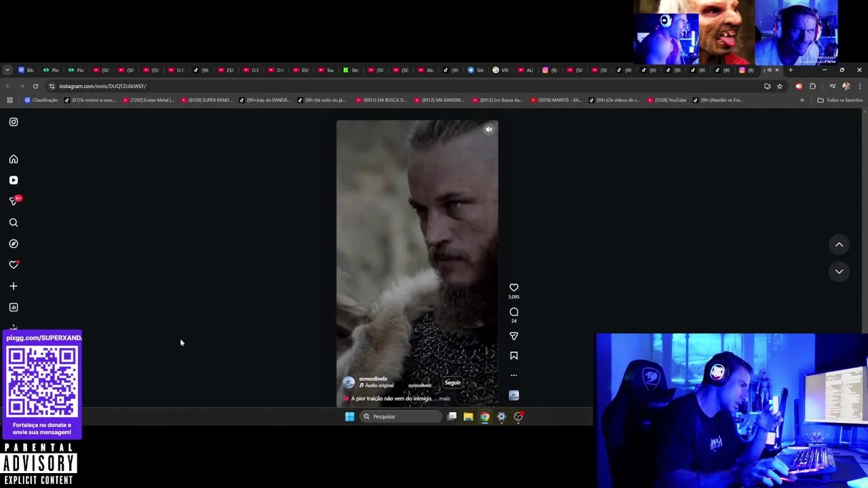868x488 pixels.
Task: Click the browser back arrow
Action: tap(8, 86)
